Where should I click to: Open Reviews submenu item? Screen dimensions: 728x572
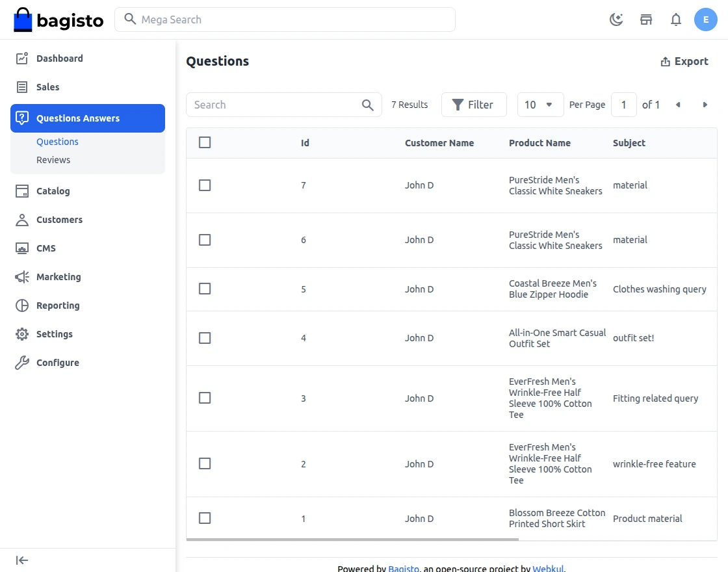53,160
